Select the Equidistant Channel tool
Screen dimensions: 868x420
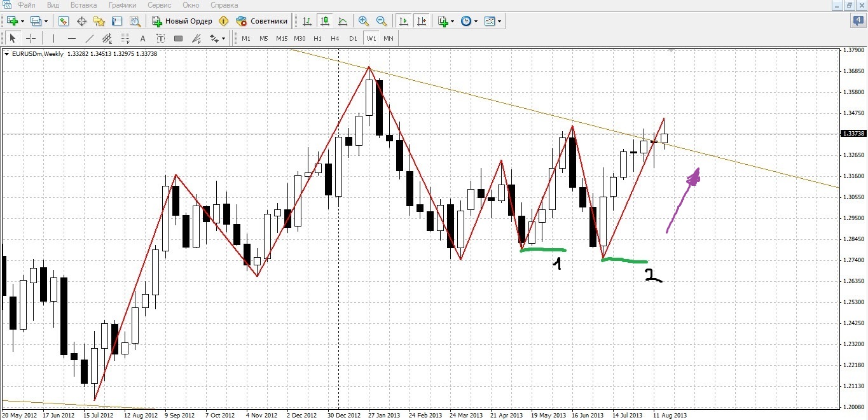(107, 38)
